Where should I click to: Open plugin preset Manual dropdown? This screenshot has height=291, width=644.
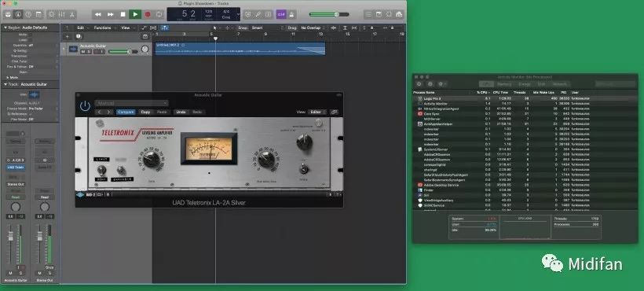[x=131, y=103]
